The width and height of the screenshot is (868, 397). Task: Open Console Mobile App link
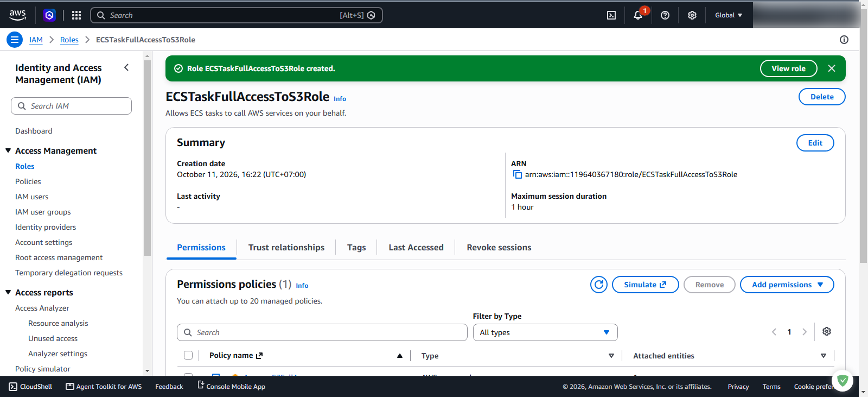point(231,387)
